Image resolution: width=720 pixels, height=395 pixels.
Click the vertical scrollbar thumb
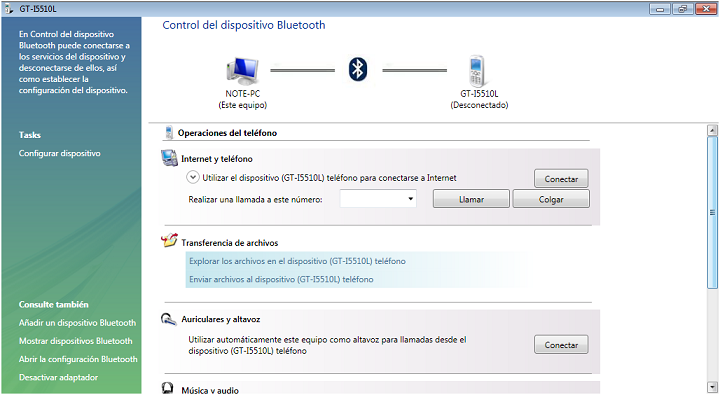712,212
